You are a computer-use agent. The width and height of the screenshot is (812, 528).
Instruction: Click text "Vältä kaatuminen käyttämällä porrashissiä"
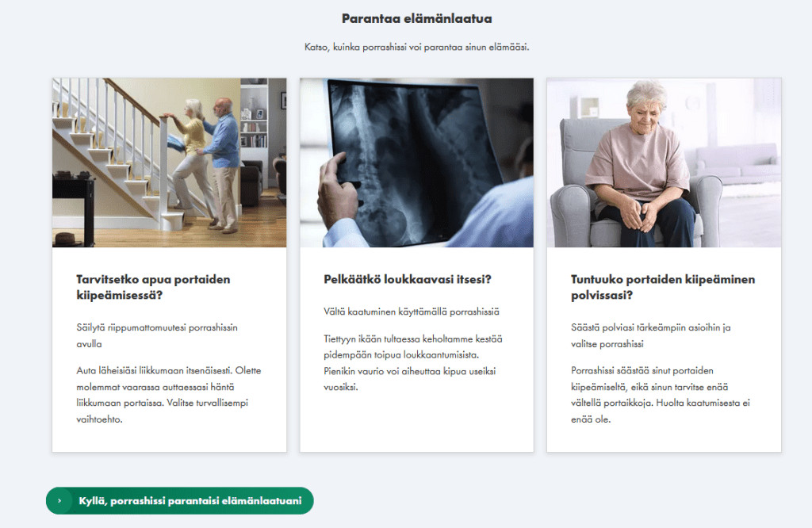tap(412, 312)
